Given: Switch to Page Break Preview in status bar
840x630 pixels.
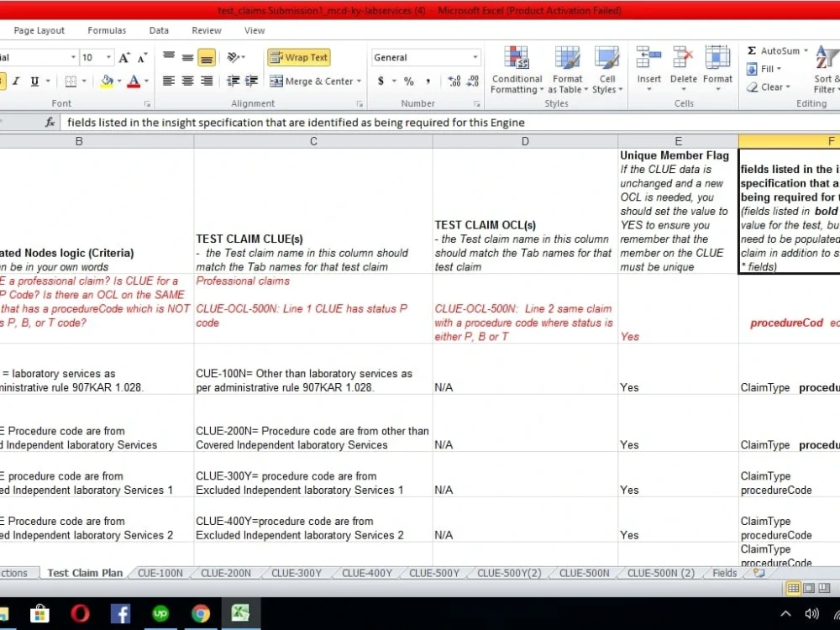Looking at the screenshot, I should coord(824,588).
